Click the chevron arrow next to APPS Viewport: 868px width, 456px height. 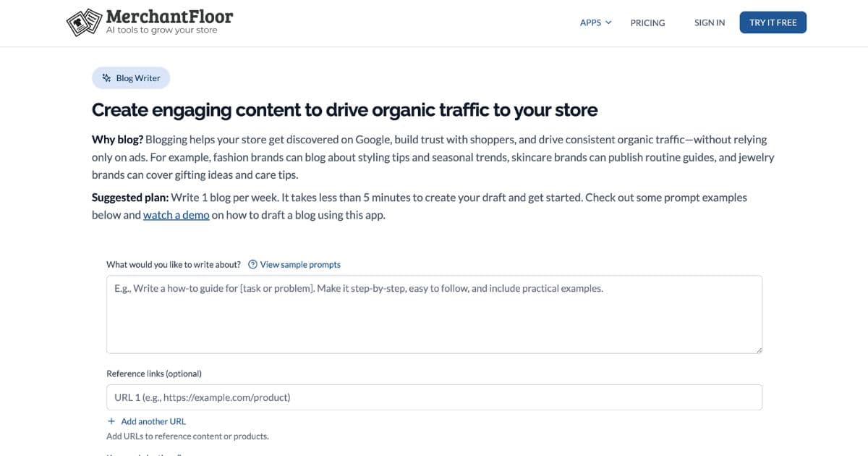pyautogui.click(x=608, y=22)
